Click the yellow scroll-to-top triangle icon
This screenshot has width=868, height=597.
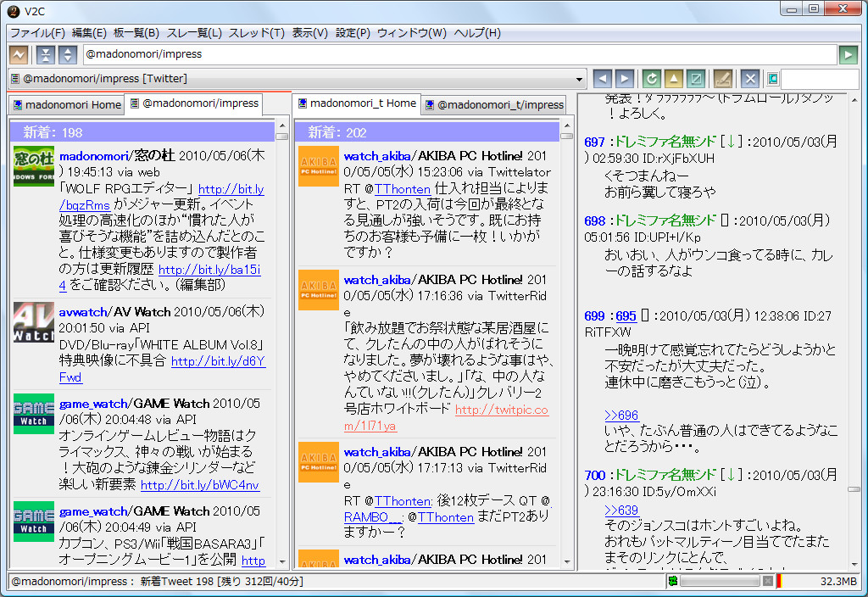click(x=673, y=78)
